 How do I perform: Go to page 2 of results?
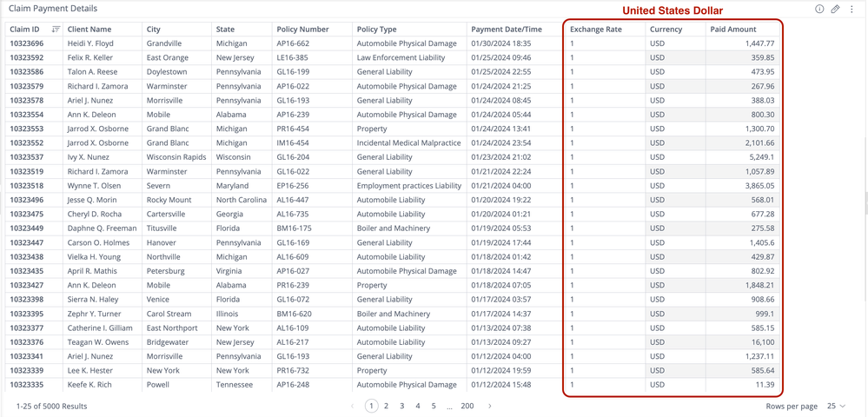point(387,406)
